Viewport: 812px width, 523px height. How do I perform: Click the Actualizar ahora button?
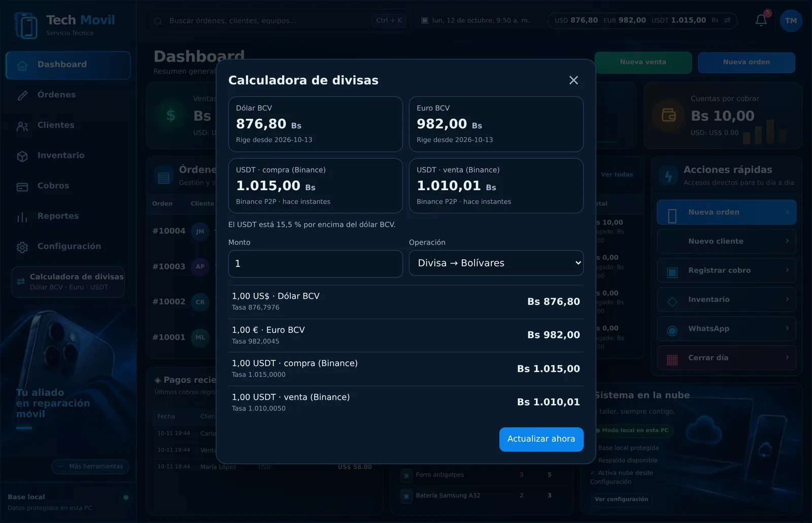(541, 439)
